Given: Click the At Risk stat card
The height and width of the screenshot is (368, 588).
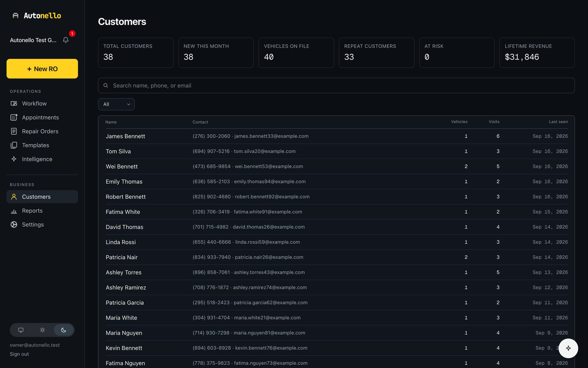Looking at the screenshot, I should tap(457, 53).
